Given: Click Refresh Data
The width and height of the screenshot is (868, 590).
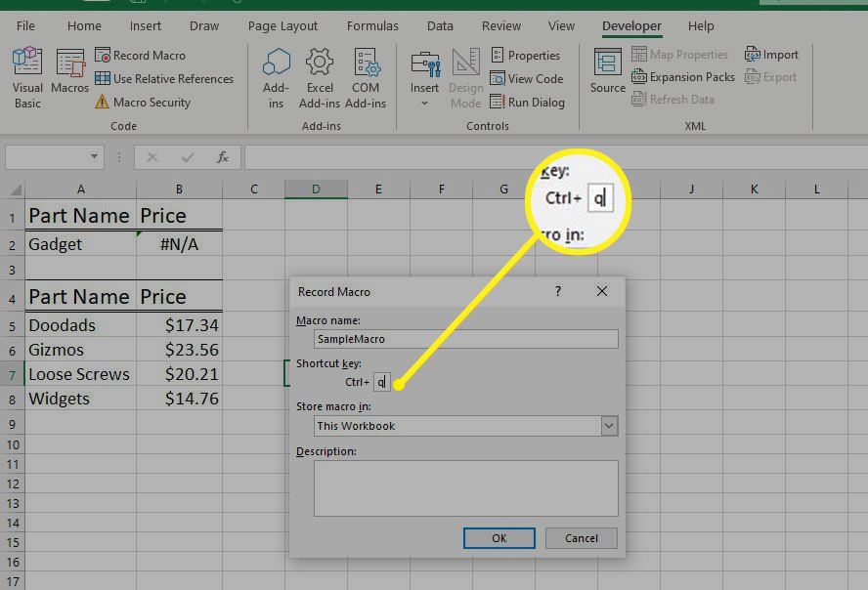Looking at the screenshot, I should coord(673,100).
